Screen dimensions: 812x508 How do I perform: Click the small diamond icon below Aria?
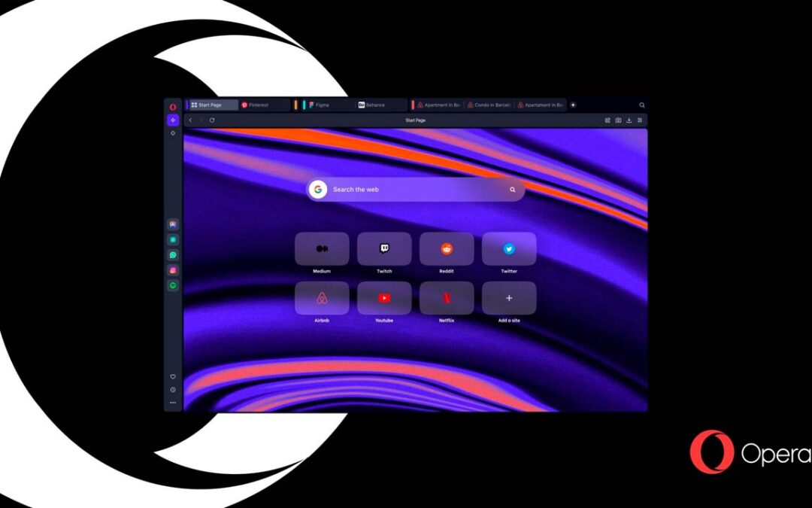173,133
